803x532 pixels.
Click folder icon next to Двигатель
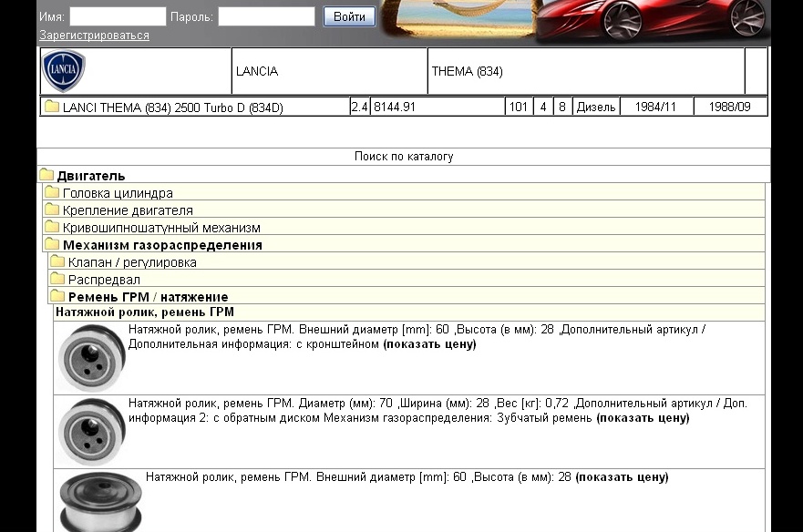coord(46,175)
